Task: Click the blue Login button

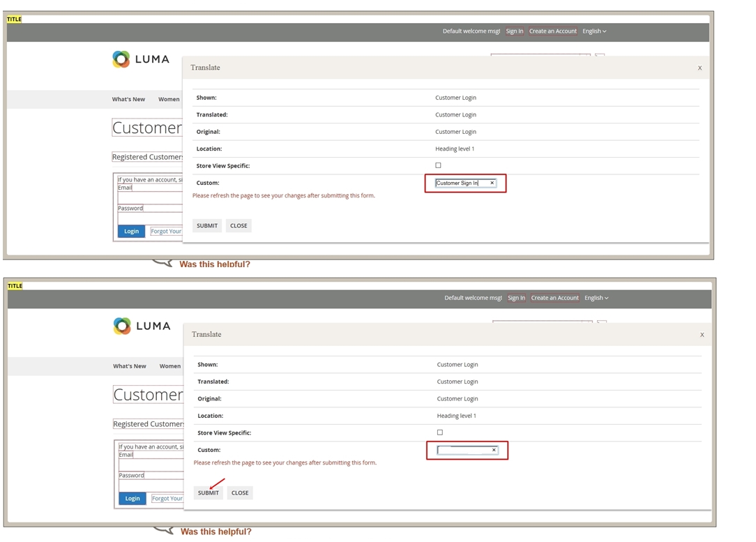Action: [131, 231]
